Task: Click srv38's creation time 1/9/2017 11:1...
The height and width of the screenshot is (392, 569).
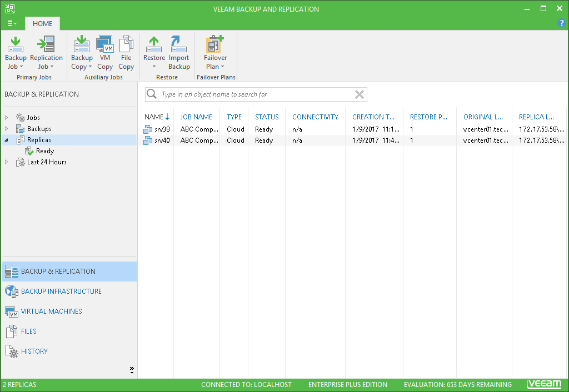Action: [x=376, y=129]
